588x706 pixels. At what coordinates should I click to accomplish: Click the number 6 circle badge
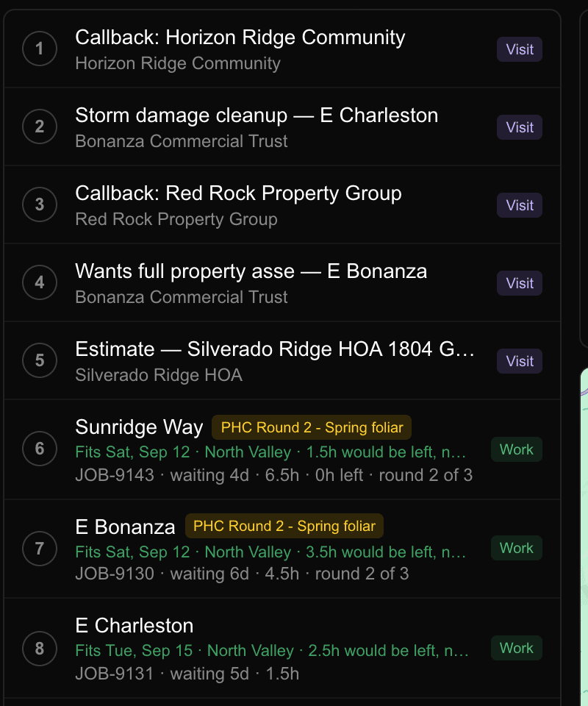(40, 449)
